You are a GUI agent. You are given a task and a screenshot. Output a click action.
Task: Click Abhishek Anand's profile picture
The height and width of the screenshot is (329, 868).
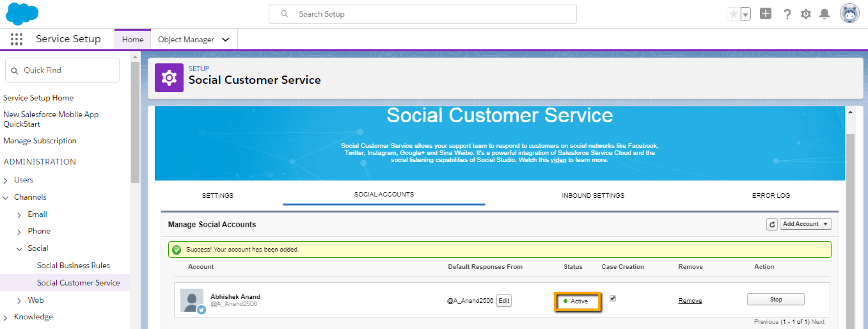pyautogui.click(x=192, y=300)
